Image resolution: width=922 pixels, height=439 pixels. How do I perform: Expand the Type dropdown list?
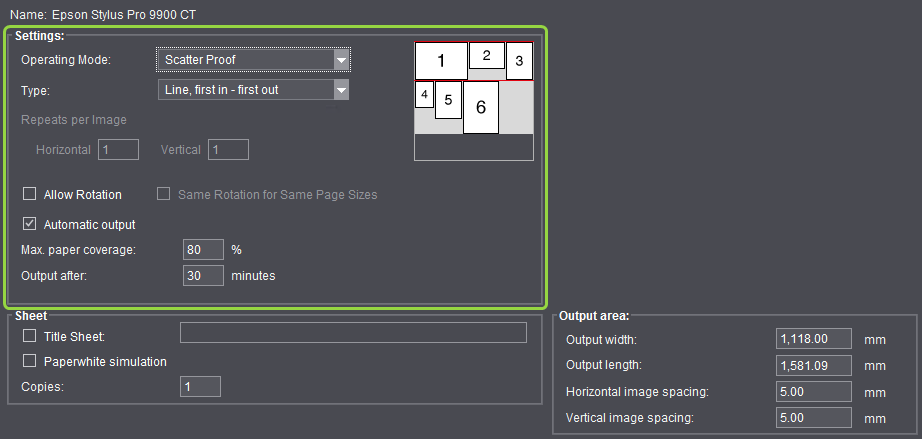(x=253, y=91)
